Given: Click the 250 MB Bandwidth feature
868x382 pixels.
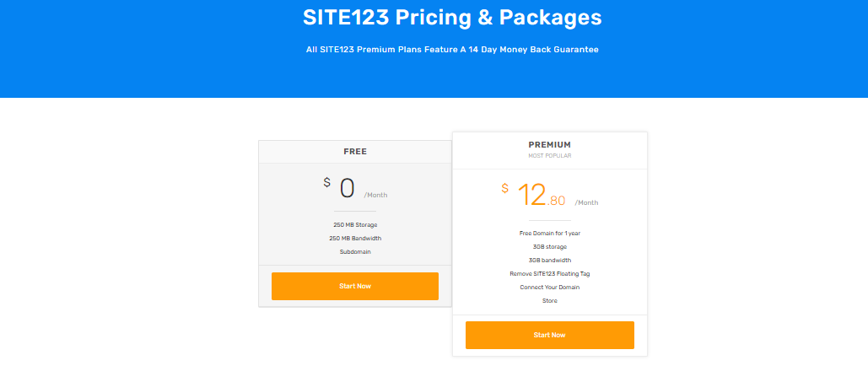Looking at the screenshot, I should [x=355, y=238].
